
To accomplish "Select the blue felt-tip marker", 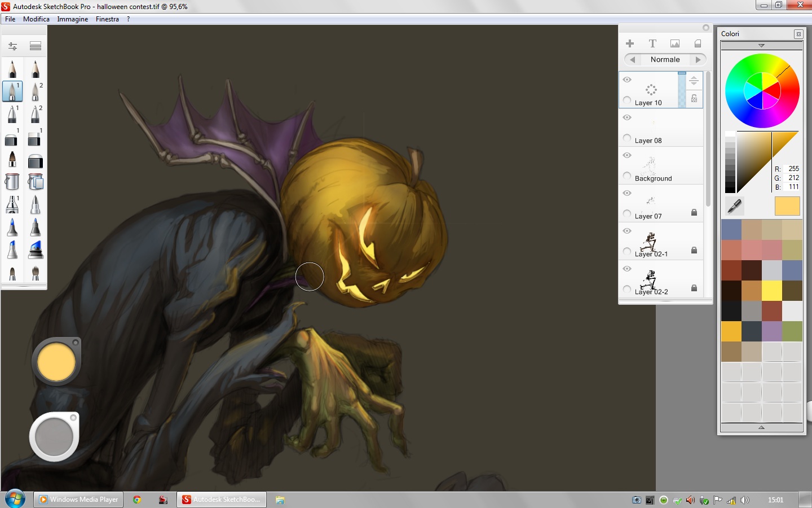I will (12, 227).
